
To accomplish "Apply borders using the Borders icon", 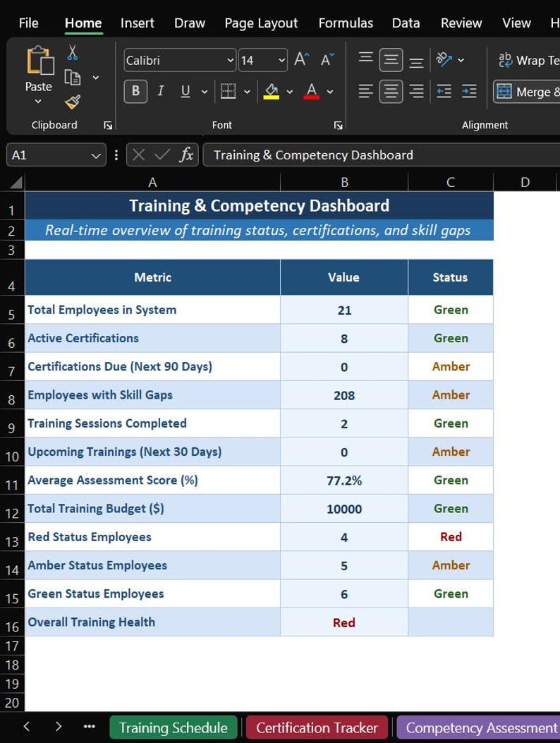I will click(x=228, y=91).
